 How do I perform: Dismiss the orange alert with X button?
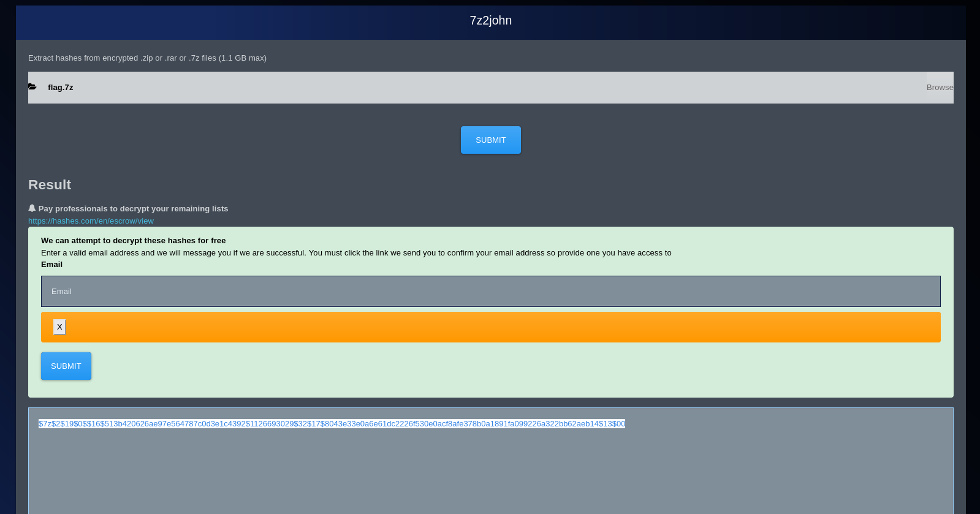click(59, 327)
